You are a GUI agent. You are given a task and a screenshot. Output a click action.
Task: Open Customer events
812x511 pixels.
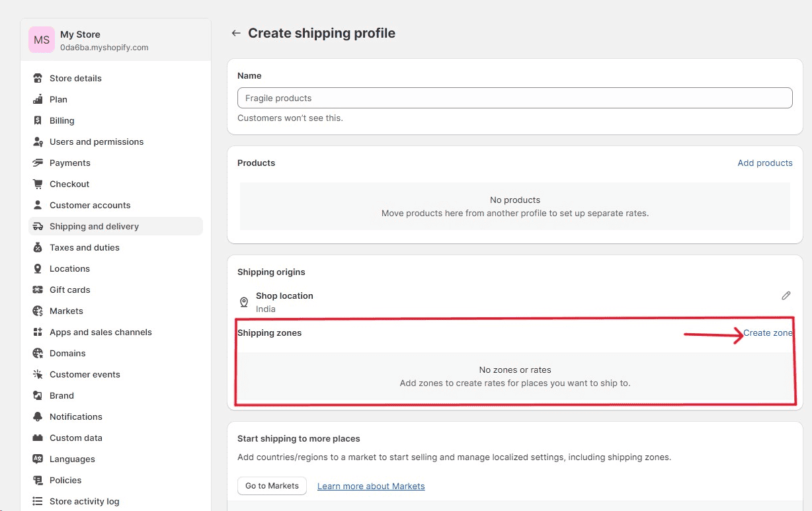point(116,374)
